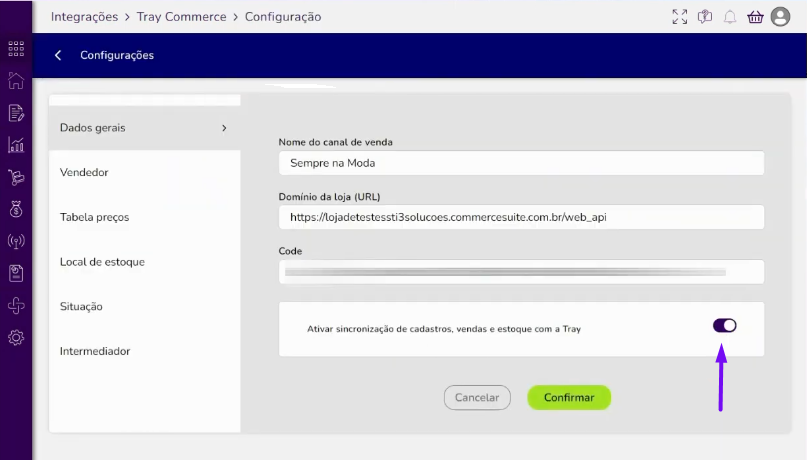
Task: Click the Configuração breadcrumb
Action: tap(283, 17)
